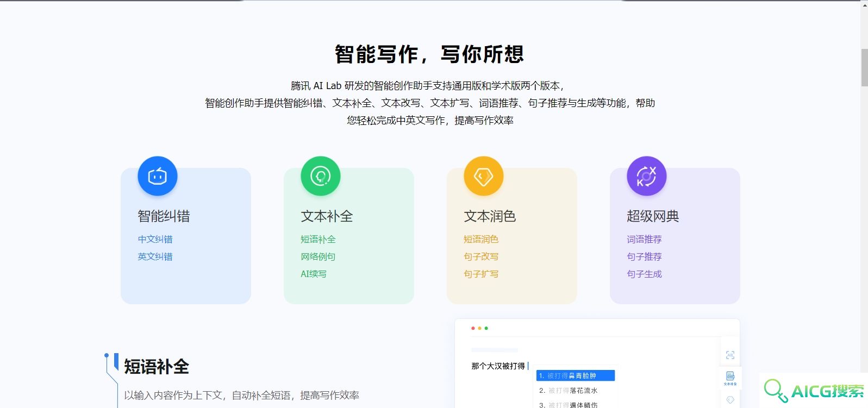Click the 文本补全 icon in demo sidebar
Screen dimensions: 868x408
pos(730,378)
